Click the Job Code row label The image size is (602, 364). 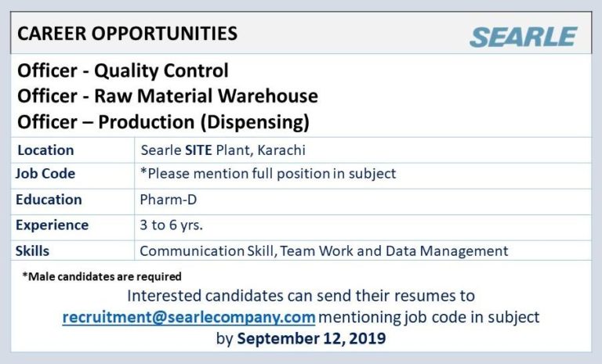45,174
